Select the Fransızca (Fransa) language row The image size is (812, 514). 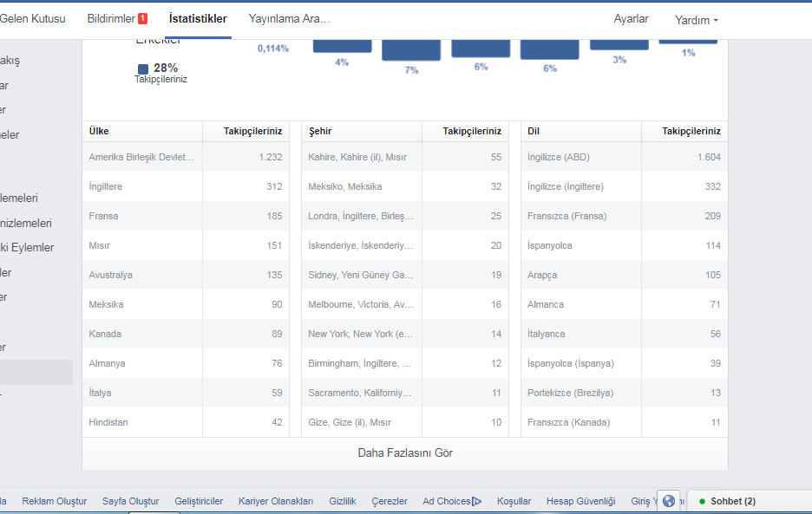(624, 216)
